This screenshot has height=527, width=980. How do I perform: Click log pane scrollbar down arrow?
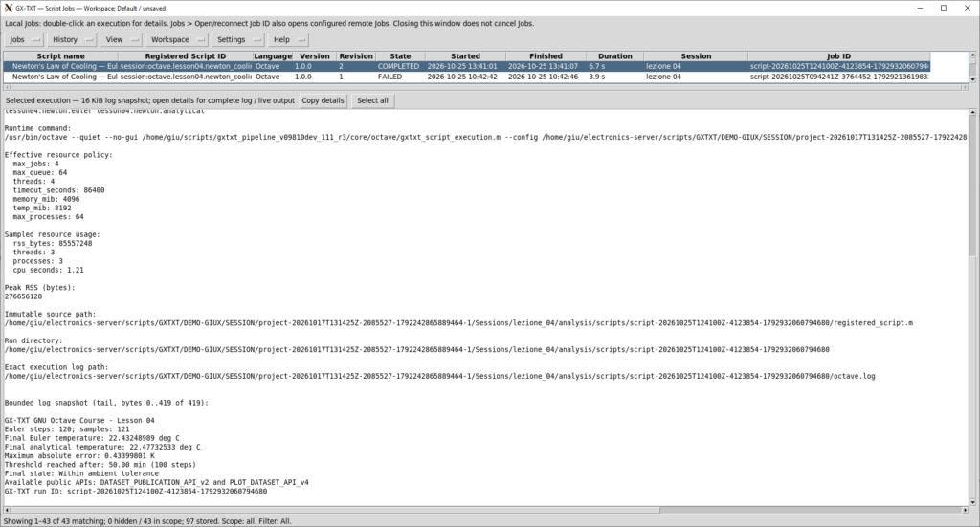point(972,501)
